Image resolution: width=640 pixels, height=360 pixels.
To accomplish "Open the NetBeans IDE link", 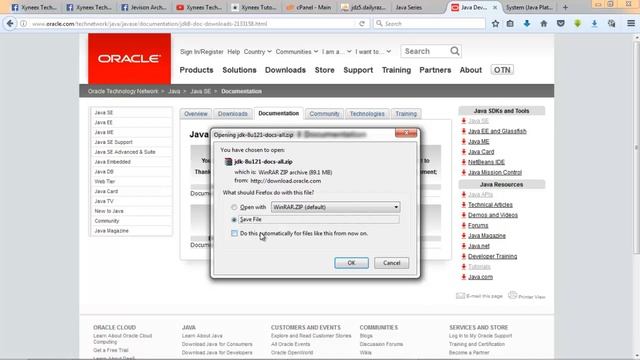I will (x=486, y=162).
